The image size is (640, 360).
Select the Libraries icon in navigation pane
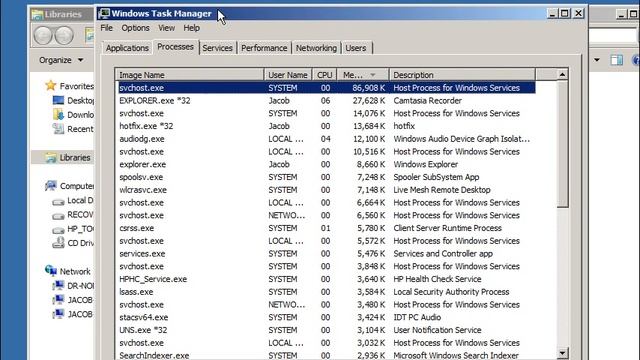pyautogui.click(x=51, y=158)
